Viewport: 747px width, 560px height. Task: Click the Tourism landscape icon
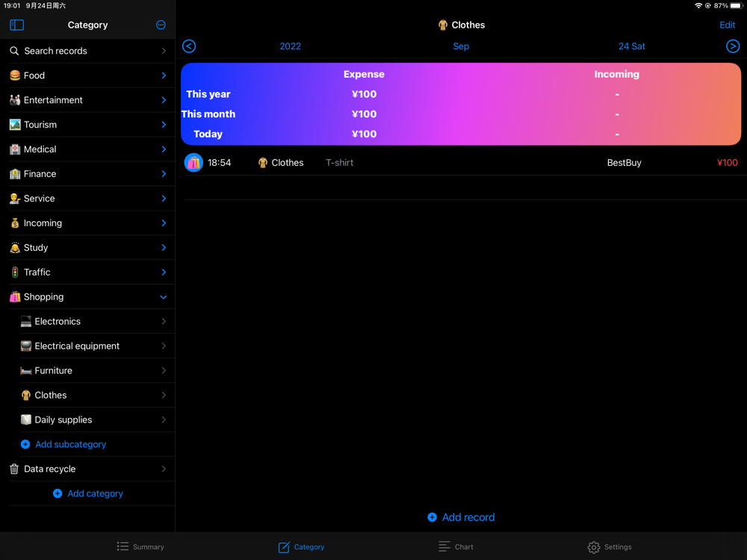(15, 125)
